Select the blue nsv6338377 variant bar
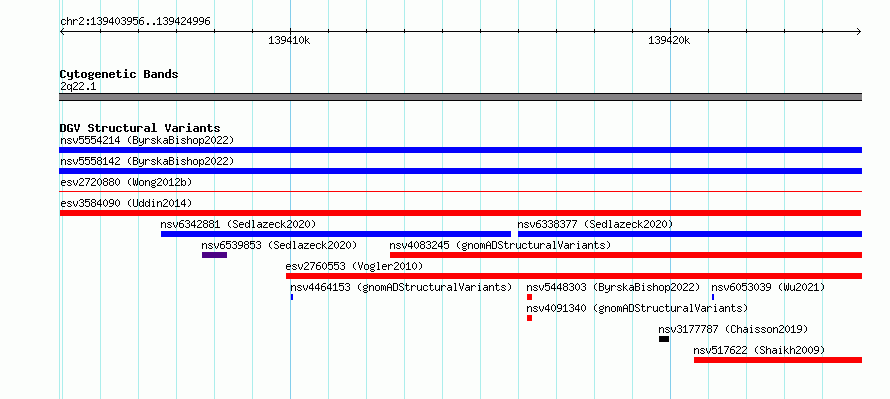 (690, 234)
